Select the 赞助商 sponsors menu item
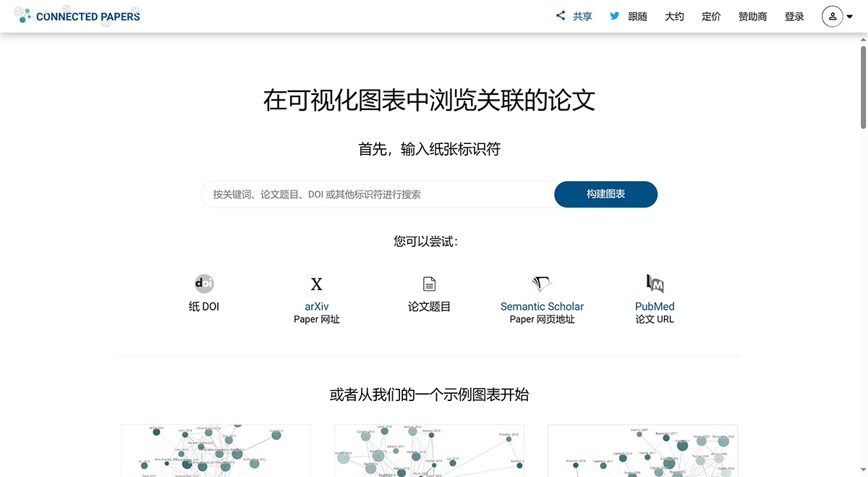The image size is (868, 477). (752, 16)
